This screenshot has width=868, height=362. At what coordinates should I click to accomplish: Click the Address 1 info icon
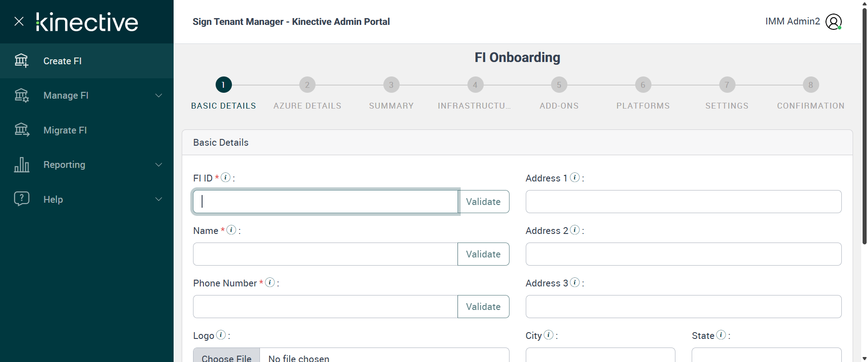pyautogui.click(x=575, y=177)
